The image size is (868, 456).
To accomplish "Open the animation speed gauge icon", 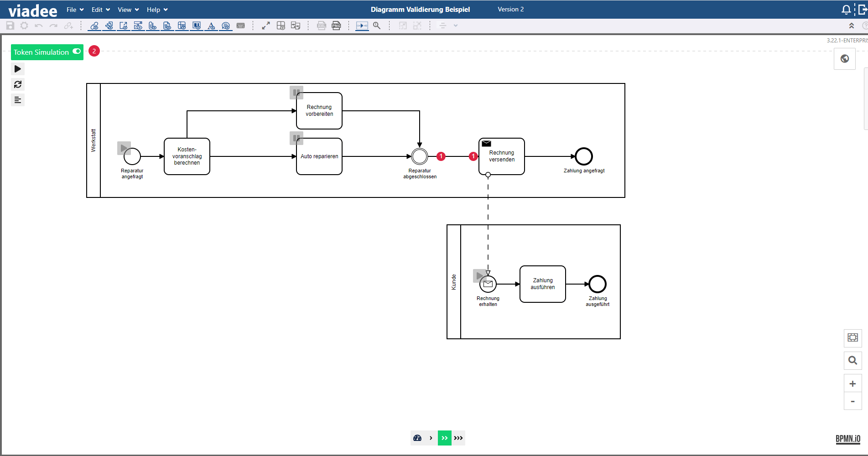I will (x=417, y=438).
